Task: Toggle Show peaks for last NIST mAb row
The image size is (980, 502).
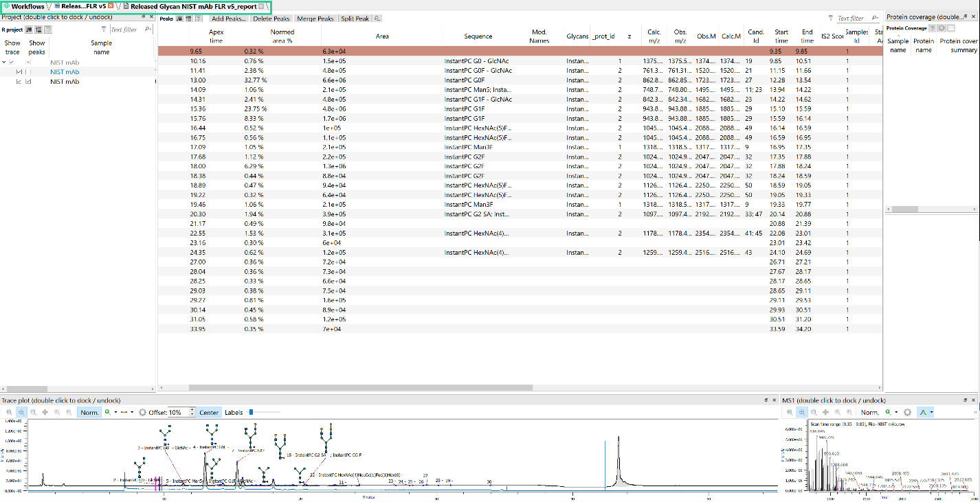Action: coord(29,82)
